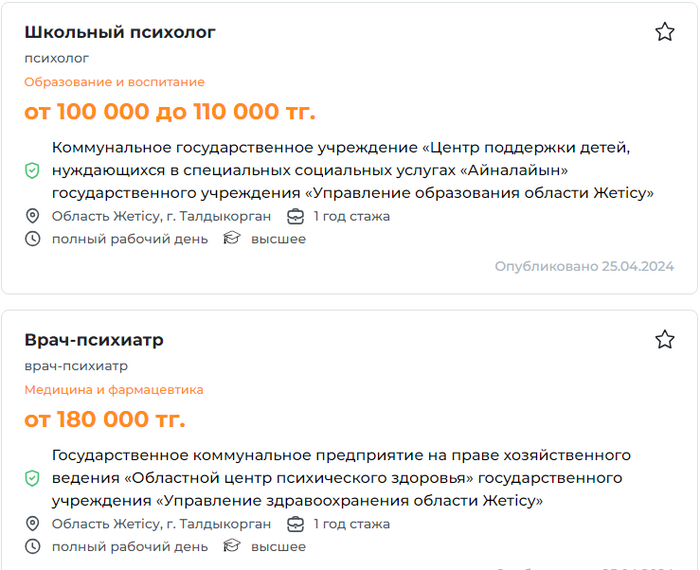This screenshot has width=700, height=570.
Task: Open the Областной центр психического здоровья employer
Action: (340, 478)
